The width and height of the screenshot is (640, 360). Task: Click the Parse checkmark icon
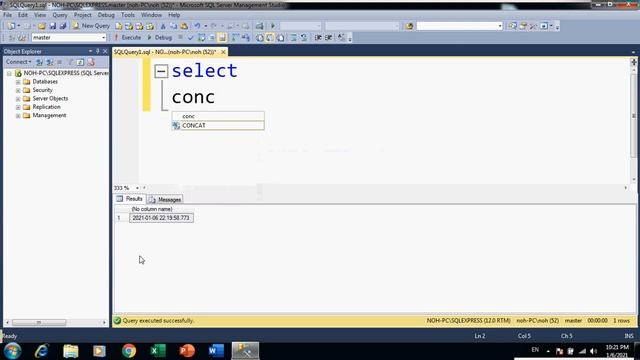tap(190, 38)
